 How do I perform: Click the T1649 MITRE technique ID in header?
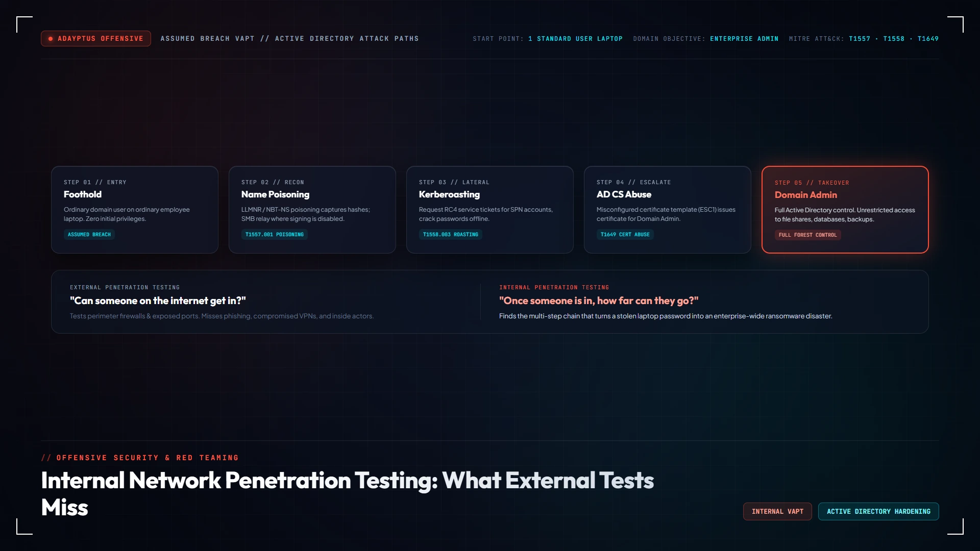pos(928,39)
